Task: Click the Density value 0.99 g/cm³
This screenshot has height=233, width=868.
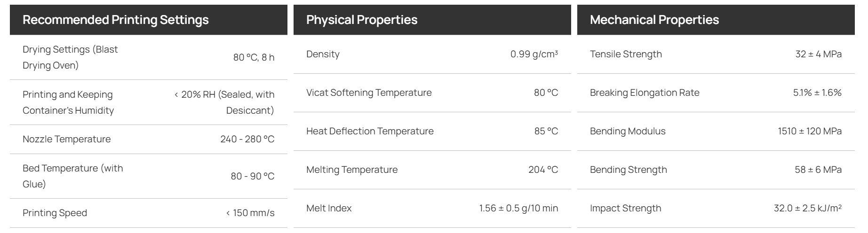Action: (534, 54)
